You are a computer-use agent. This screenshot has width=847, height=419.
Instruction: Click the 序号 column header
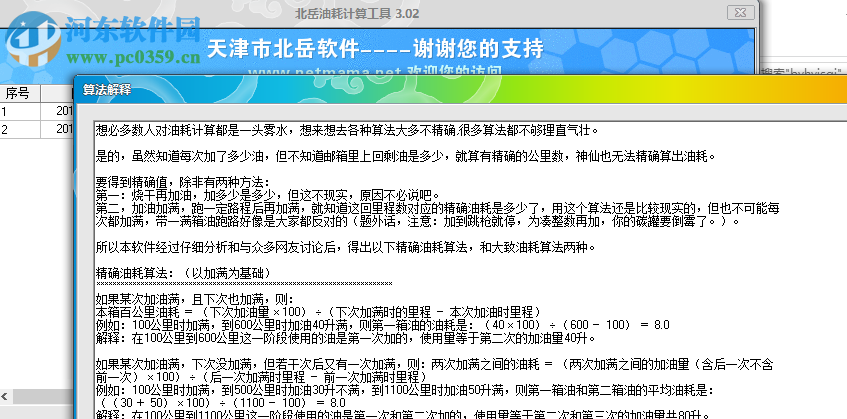coord(21,93)
